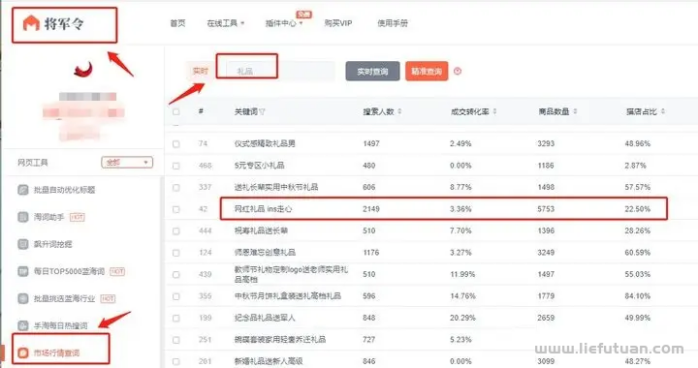698x368 pixels.
Task: Sort by 成交转化率 column arrows
Action: click(x=495, y=111)
